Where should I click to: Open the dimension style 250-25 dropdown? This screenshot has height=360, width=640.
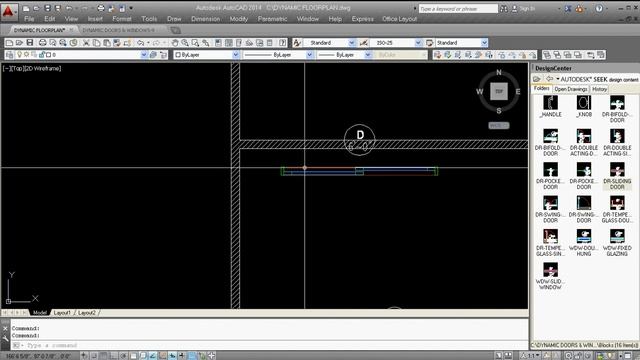(x=418, y=43)
